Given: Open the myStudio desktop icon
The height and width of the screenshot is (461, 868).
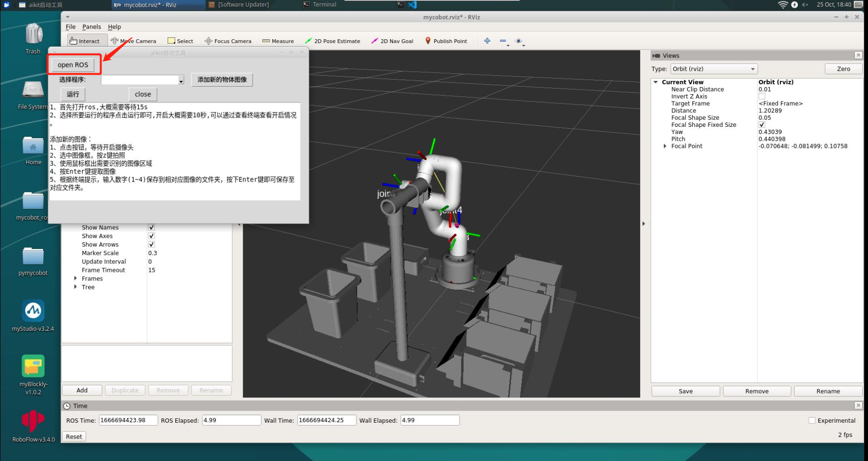Looking at the screenshot, I should [x=33, y=311].
